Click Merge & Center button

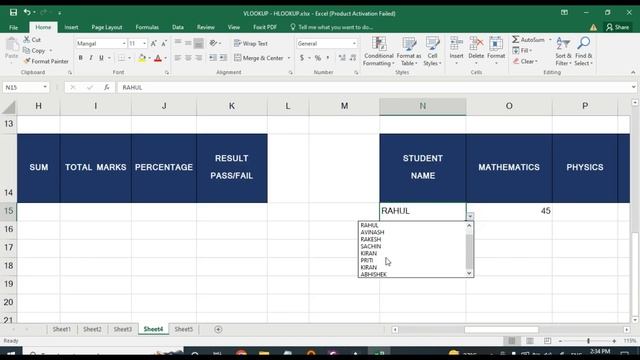coord(259,58)
